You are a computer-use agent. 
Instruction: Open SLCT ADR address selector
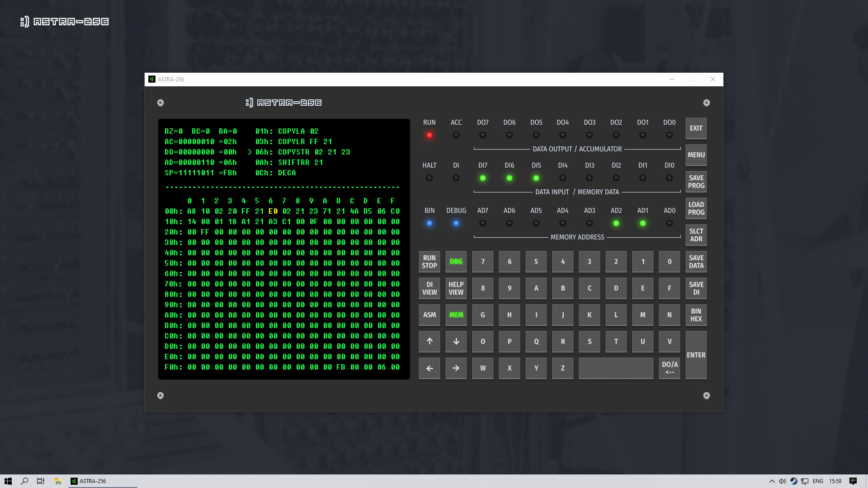[x=696, y=235]
